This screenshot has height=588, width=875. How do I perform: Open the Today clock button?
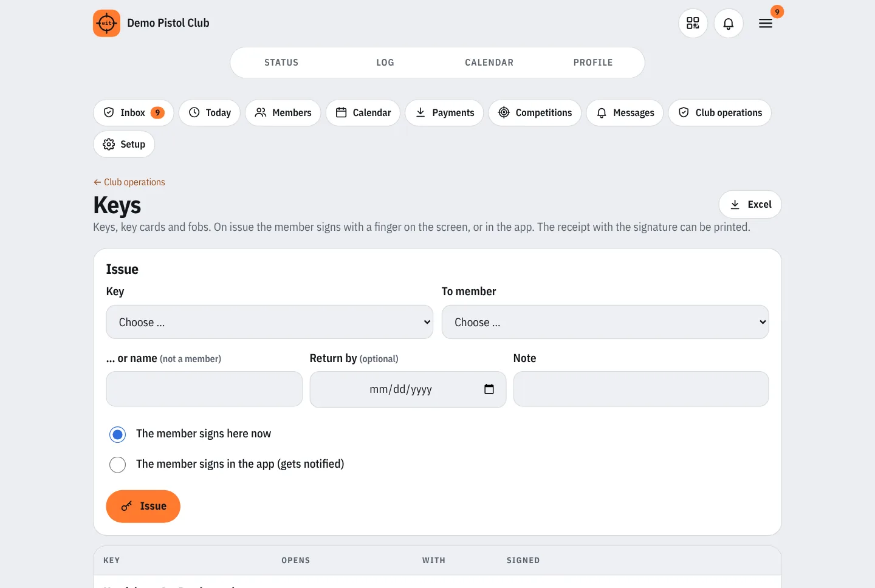[210, 113]
